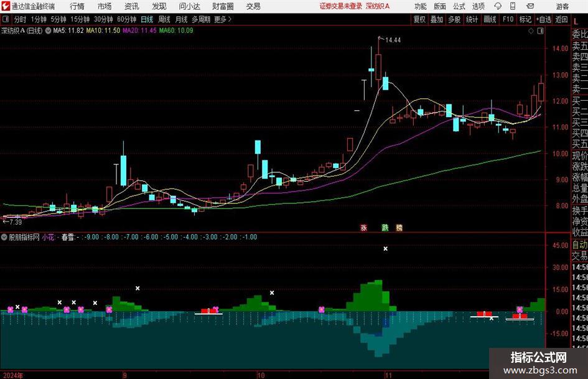Click the 复权 toolbar button
The width and height of the screenshot is (588, 379).
[x=419, y=19]
